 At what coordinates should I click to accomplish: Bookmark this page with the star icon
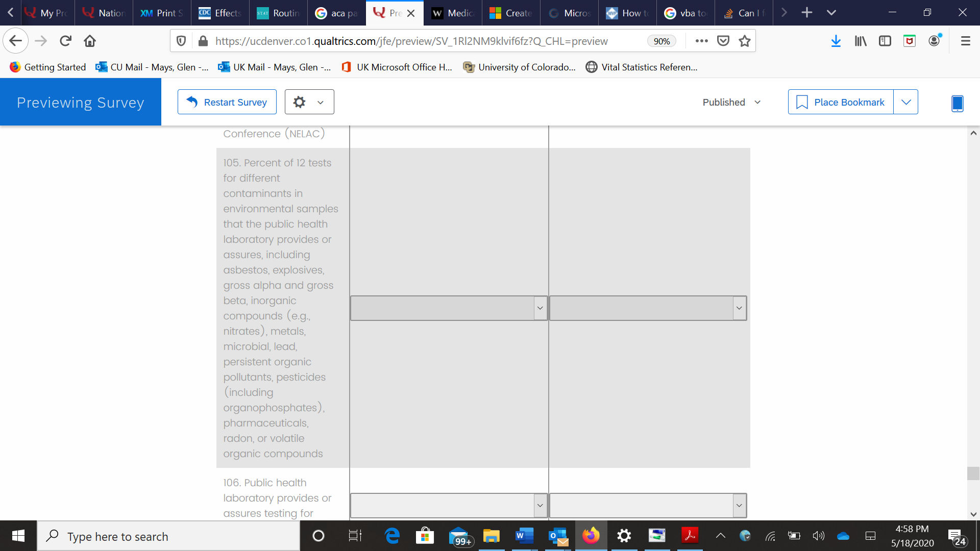(x=745, y=41)
